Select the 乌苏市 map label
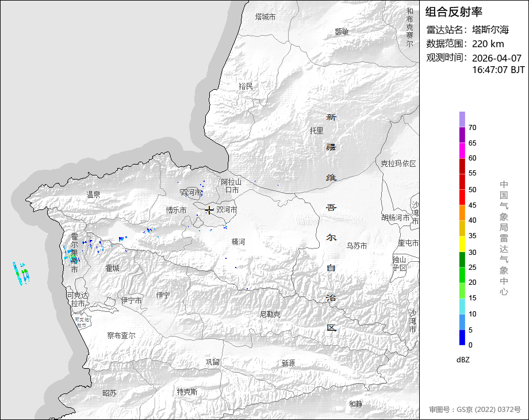The image size is (529, 420). (356, 246)
